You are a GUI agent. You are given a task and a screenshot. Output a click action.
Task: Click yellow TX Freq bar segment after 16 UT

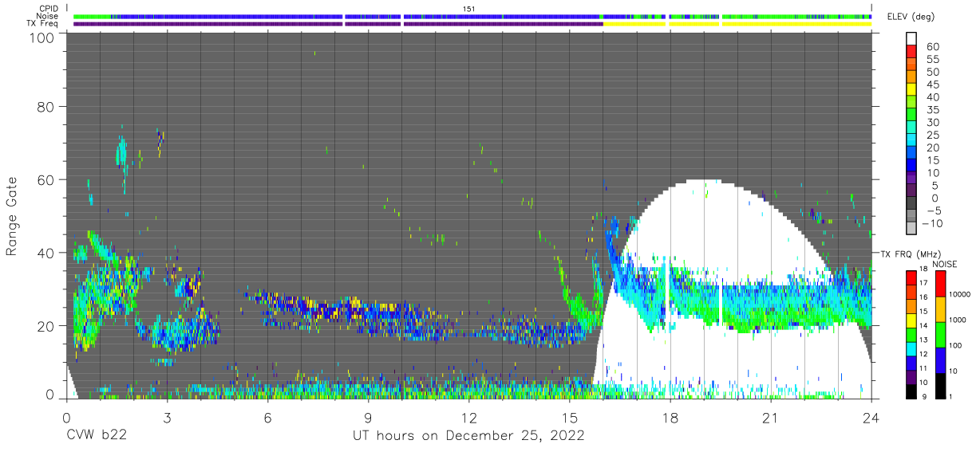coord(634,24)
